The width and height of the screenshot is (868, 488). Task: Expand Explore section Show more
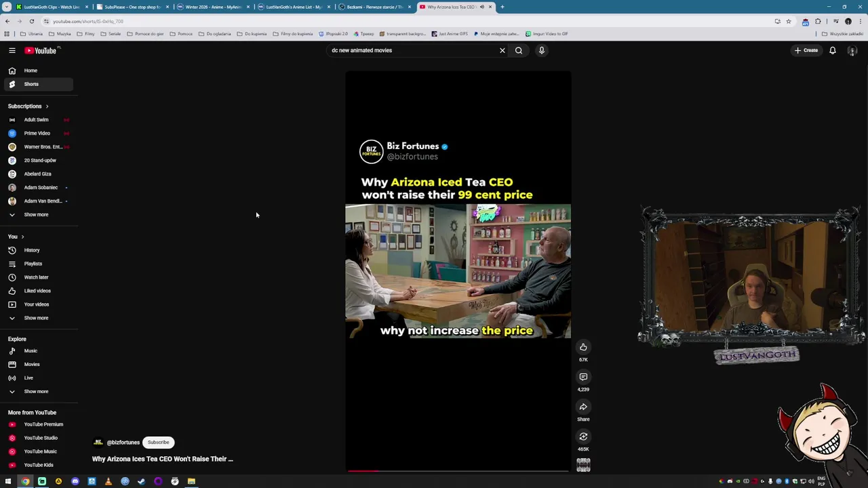pos(37,391)
